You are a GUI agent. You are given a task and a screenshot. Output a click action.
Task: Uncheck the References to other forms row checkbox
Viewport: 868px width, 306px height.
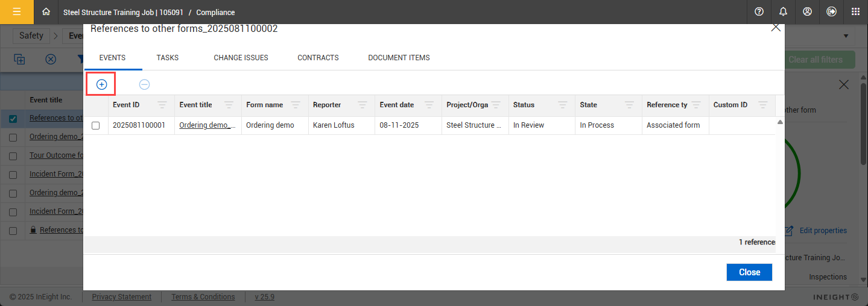(13, 119)
